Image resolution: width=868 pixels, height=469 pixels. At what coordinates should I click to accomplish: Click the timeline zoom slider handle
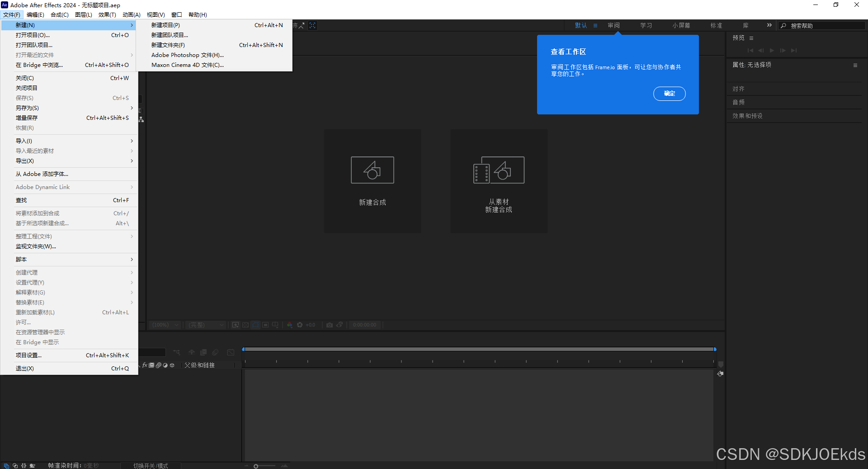[x=256, y=466]
